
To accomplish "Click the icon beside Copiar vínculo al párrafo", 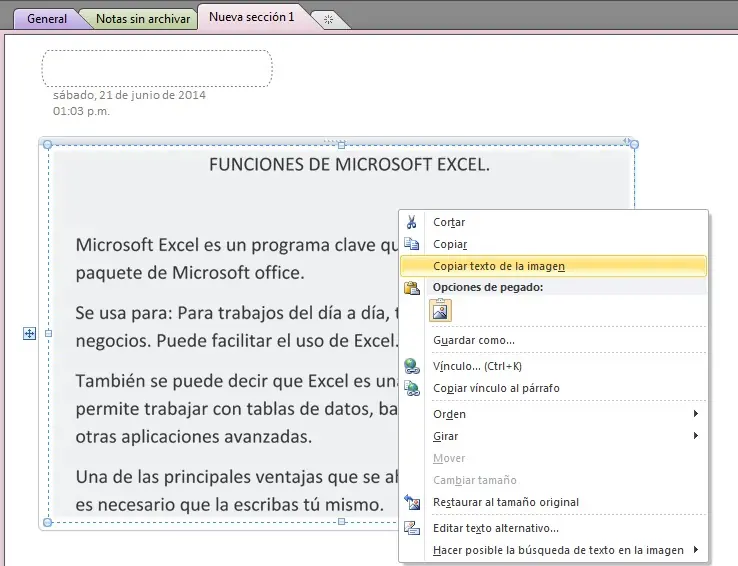I will coord(412,388).
